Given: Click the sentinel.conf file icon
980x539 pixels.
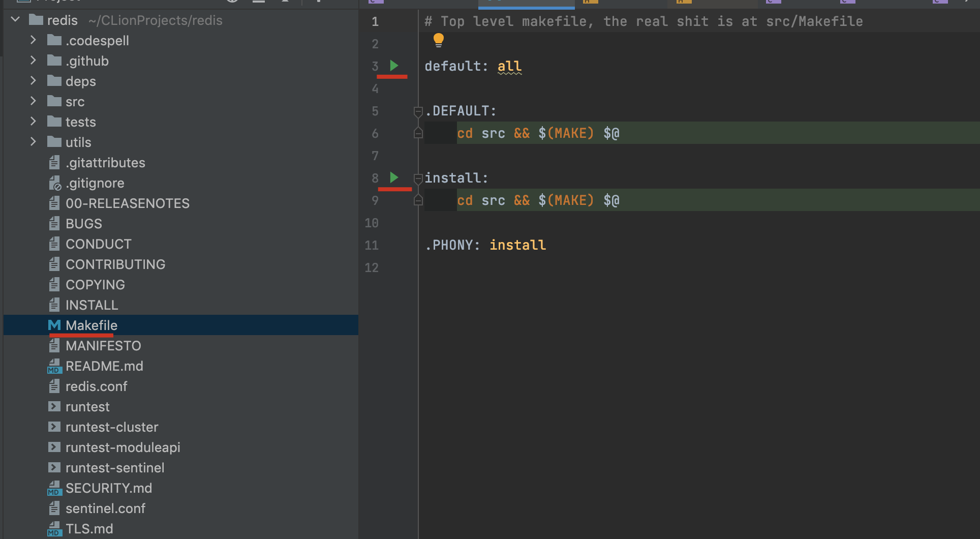Looking at the screenshot, I should (x=54, y=508).
